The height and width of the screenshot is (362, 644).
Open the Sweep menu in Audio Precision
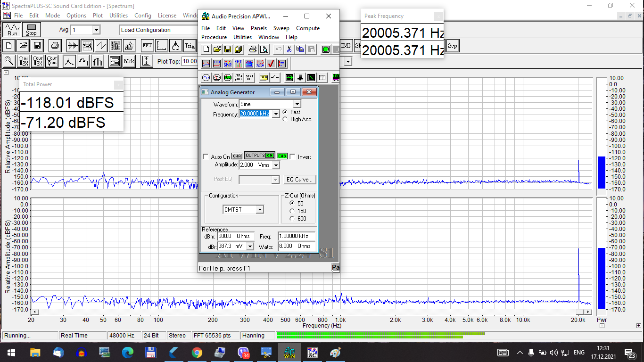point(281,28)
